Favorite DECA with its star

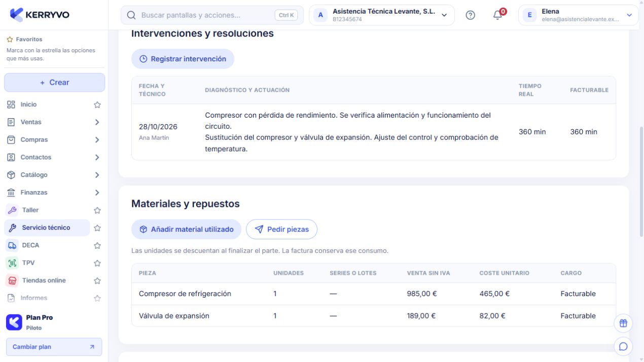(97, 246)
